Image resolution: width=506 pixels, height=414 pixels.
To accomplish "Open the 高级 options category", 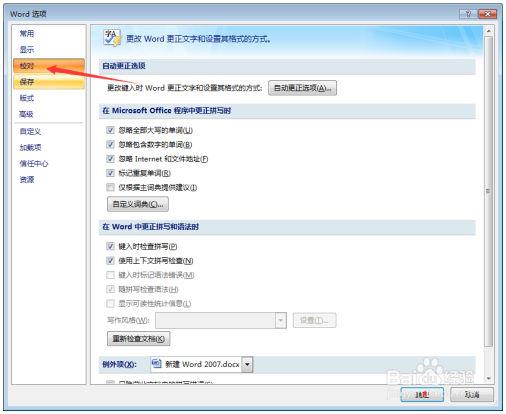I will [x=49, y=114].
